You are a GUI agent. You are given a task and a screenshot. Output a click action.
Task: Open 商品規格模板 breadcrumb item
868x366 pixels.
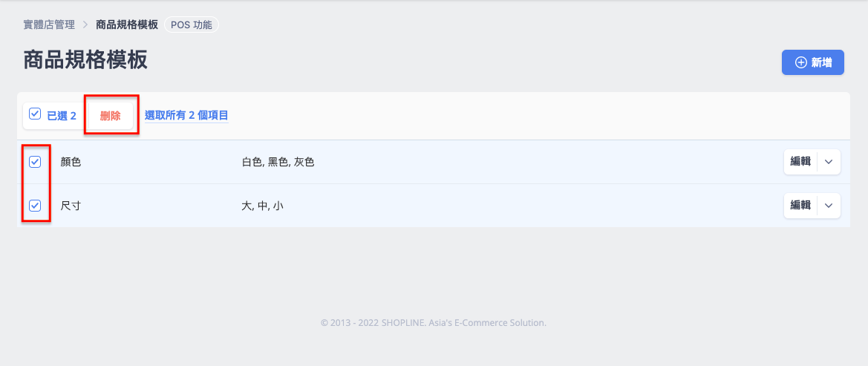point(127,25)
